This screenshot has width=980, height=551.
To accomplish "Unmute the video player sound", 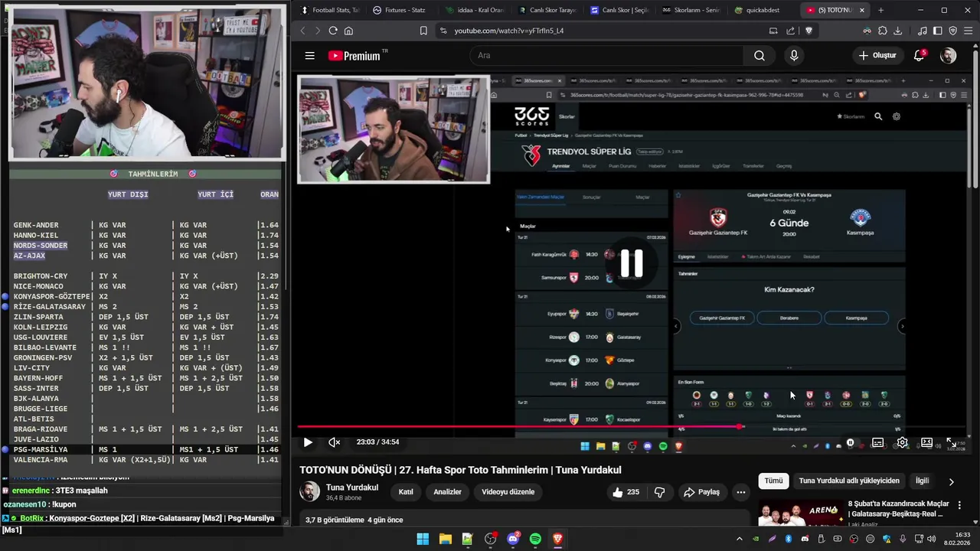I will point(334,442).
